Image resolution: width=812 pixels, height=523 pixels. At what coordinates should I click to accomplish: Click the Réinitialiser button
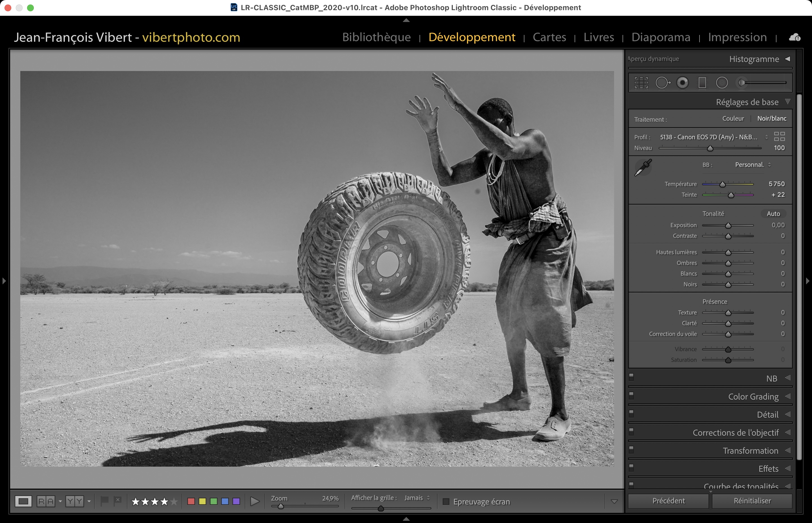click(752, 500)
